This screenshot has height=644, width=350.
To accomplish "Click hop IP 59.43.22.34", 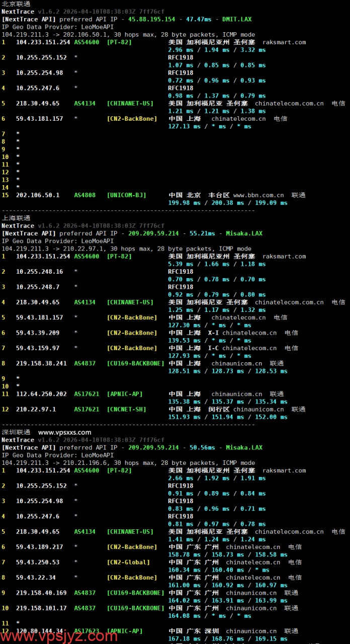I will click(x=36, y=578).
